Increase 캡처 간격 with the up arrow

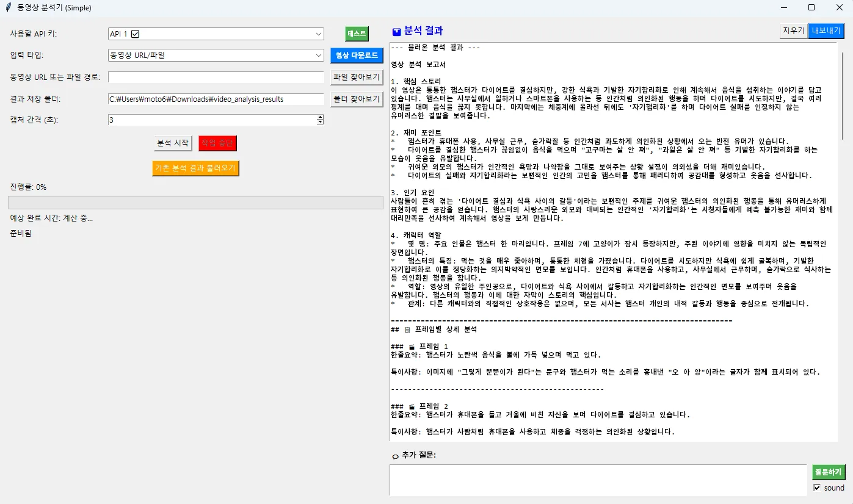pyautogui.click(x=320, y=117)
